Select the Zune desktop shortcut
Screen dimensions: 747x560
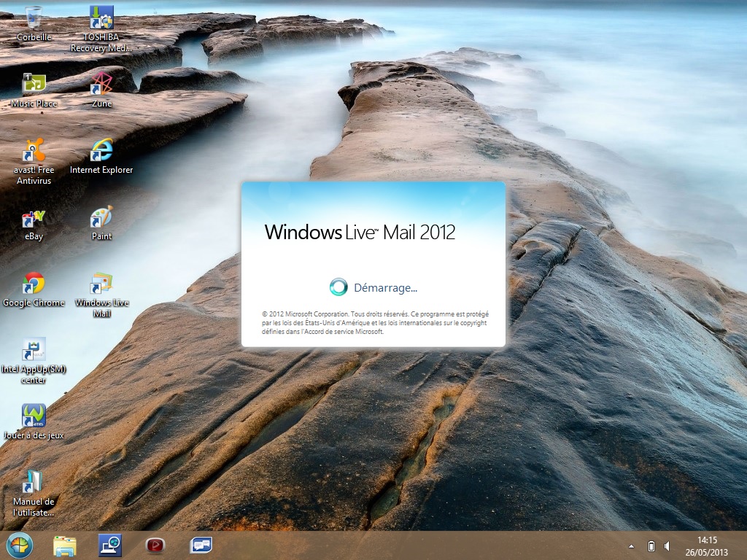point(101,90)
